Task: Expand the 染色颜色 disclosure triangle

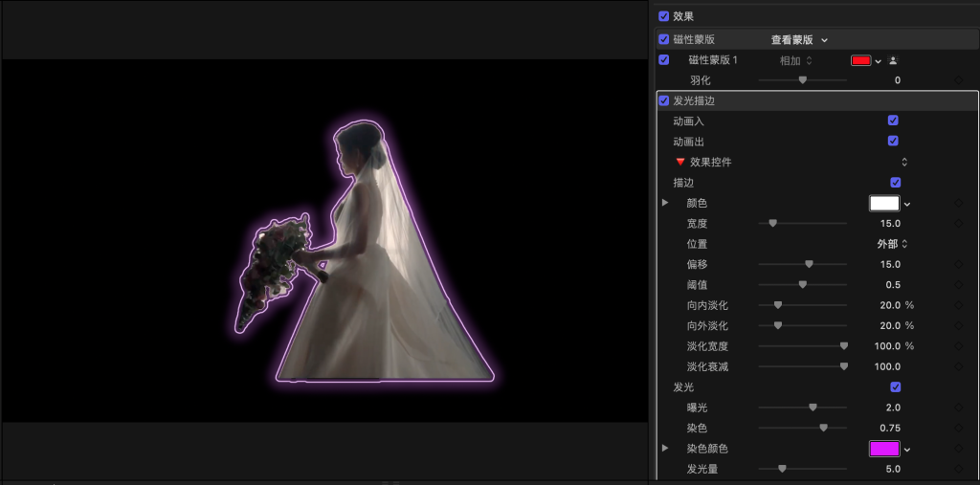Action: 665,448
